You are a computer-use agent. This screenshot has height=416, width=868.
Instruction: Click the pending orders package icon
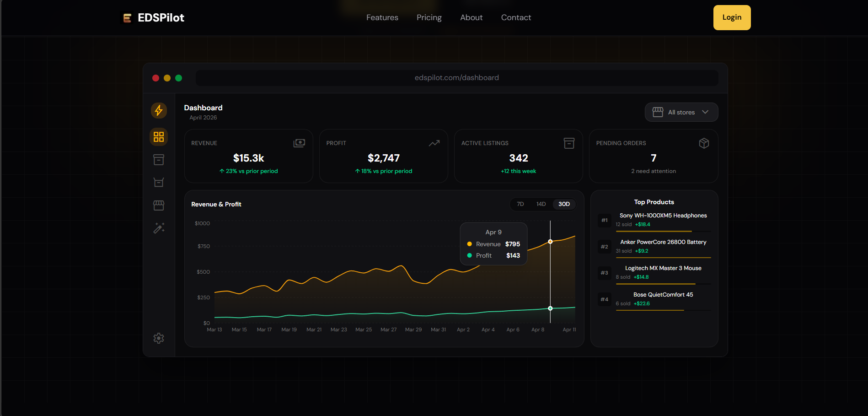point(704,143)
